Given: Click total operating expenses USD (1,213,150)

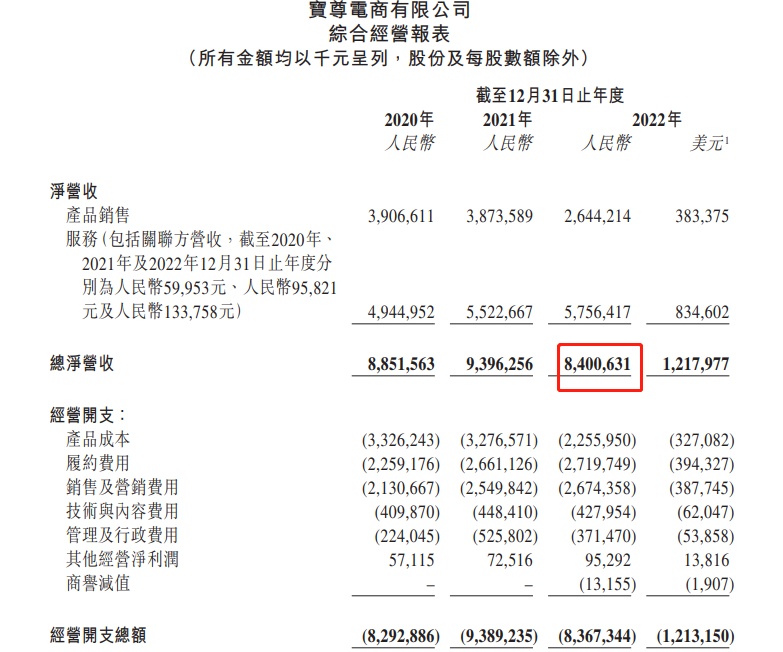Looking at the screenshot, I should click(696, 636).
